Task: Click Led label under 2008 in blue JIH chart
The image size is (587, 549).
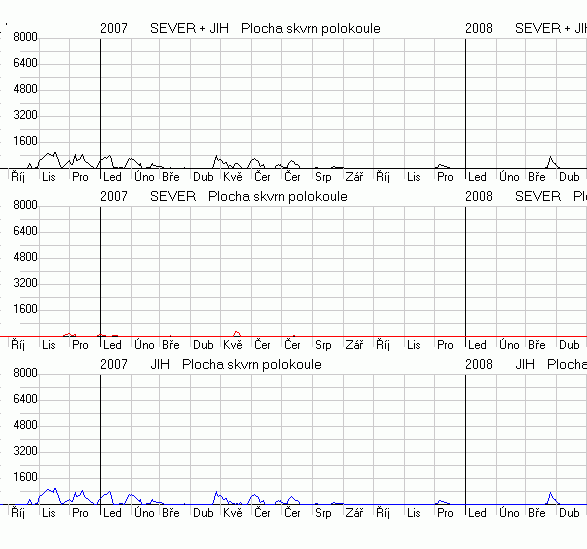Action: coord(477,513)
